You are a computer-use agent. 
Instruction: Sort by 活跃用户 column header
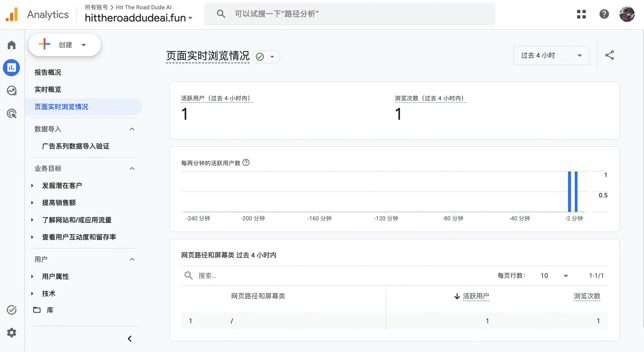pos(476,296)
